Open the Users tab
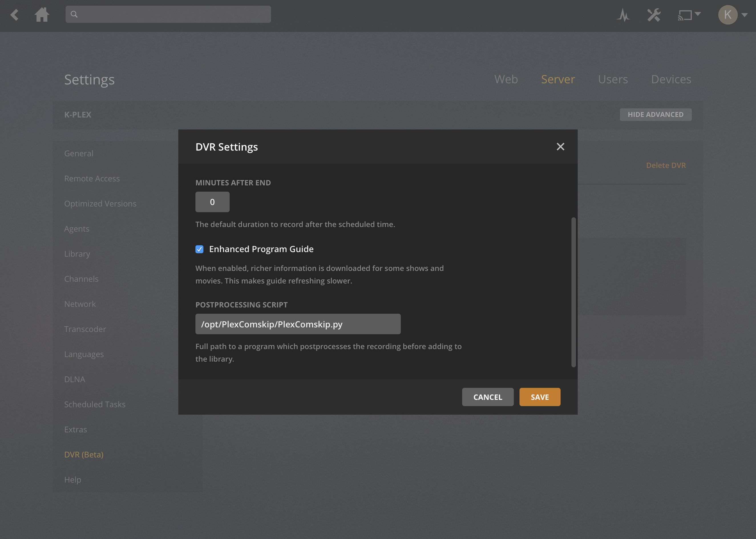The image size is (756, 539). coord(613,79)
